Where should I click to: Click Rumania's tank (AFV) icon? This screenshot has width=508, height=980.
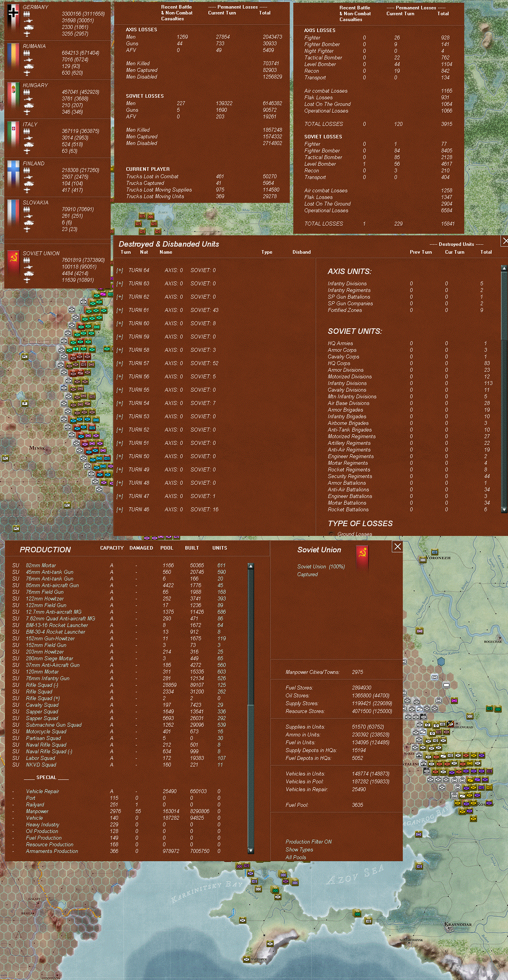[x=29, y=66]
